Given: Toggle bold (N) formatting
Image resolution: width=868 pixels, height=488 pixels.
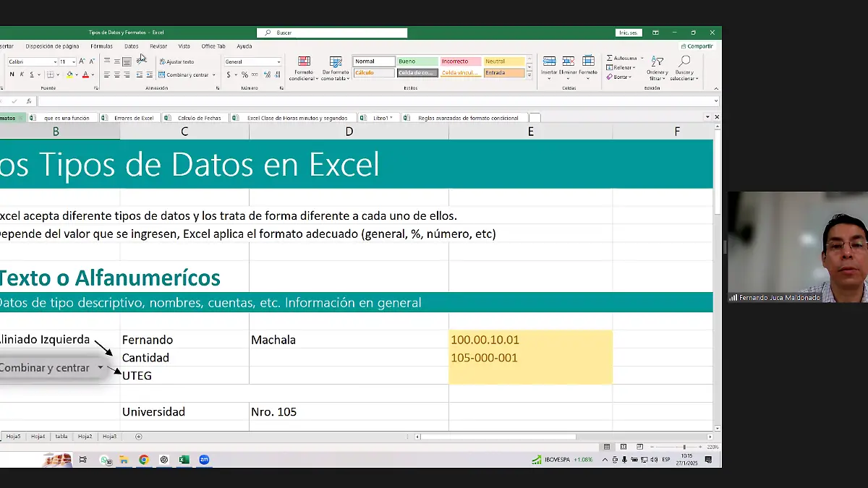Looking at the screenshot, I should pos(12,74).
